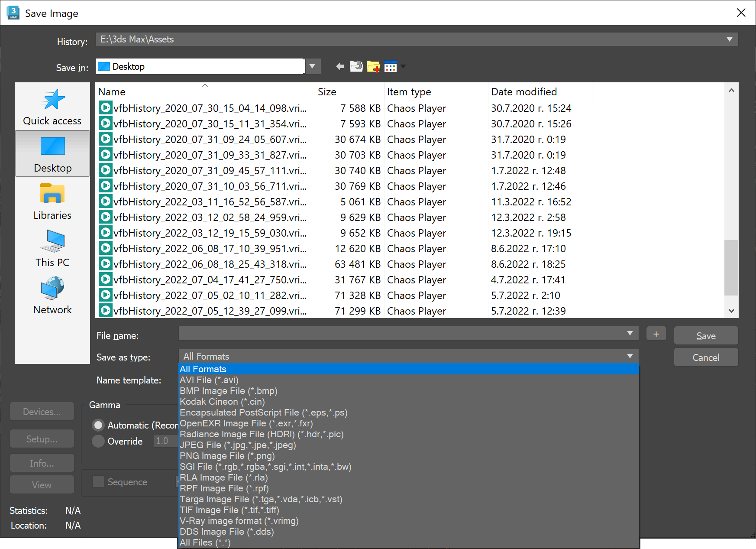Select Libraries in the places sidebar
This screenshot has width=756, height=549.
click(x=52, y=201)
